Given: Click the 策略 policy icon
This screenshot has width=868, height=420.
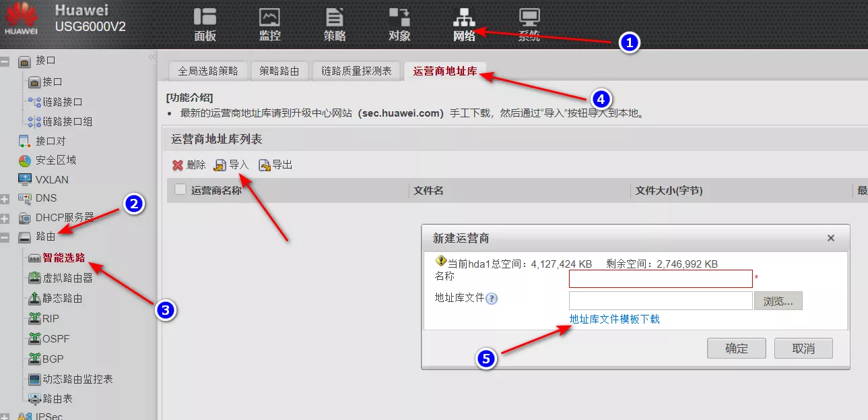Looking at the screenshot, I should [334, 18].
